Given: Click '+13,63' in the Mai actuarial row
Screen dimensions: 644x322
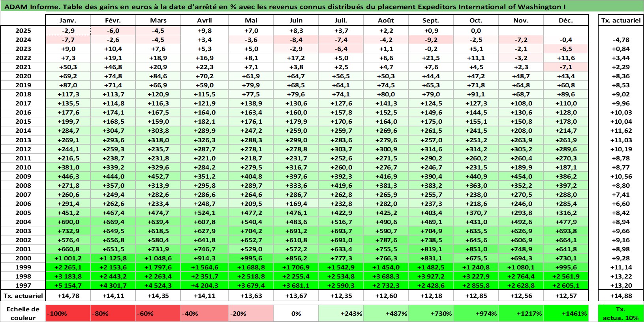Looking at the screenshot, I should coord(251,296).
